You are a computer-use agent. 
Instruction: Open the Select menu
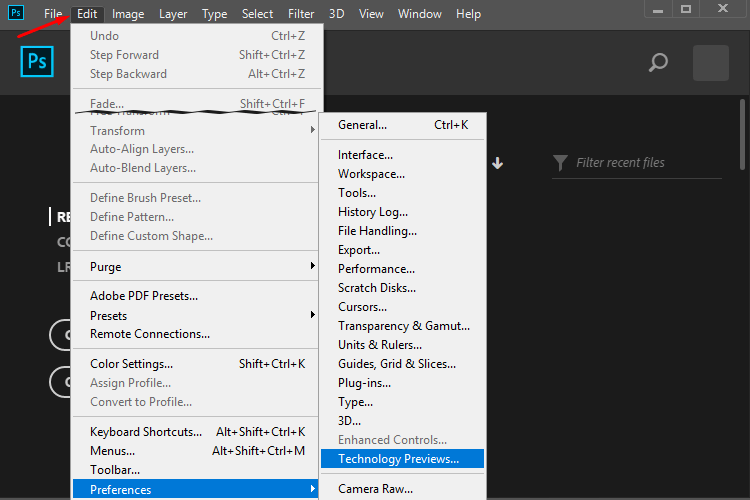coord(257,14)
